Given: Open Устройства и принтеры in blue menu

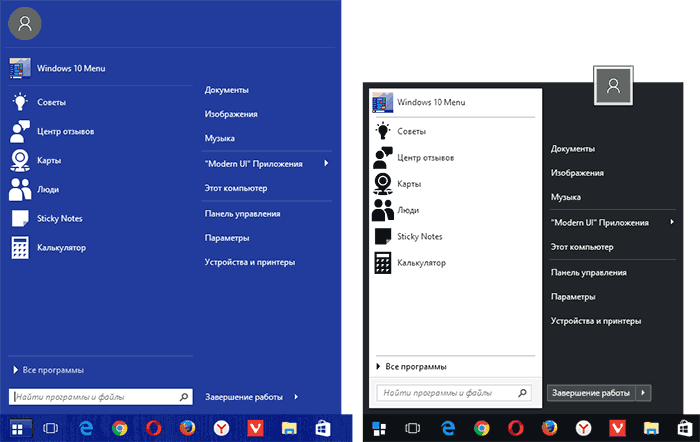Looking at the screenshot, I should (250, 262).
